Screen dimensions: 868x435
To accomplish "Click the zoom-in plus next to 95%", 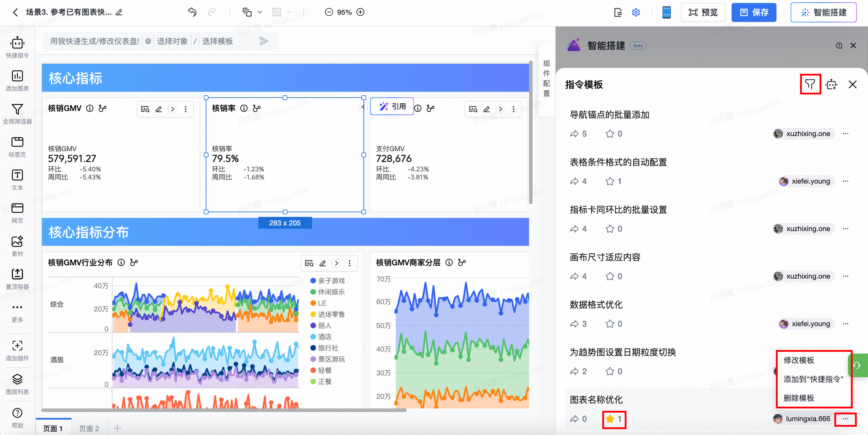I will pos(360,12).
